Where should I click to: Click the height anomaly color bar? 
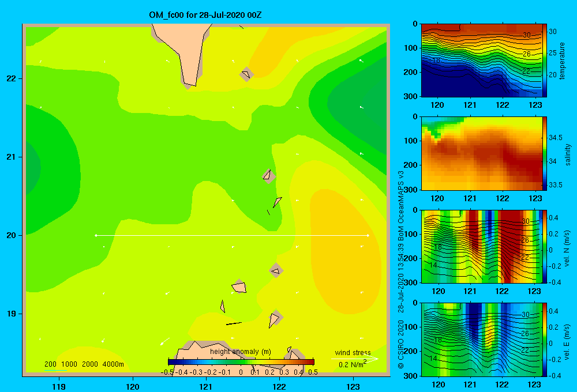point(241,362)
